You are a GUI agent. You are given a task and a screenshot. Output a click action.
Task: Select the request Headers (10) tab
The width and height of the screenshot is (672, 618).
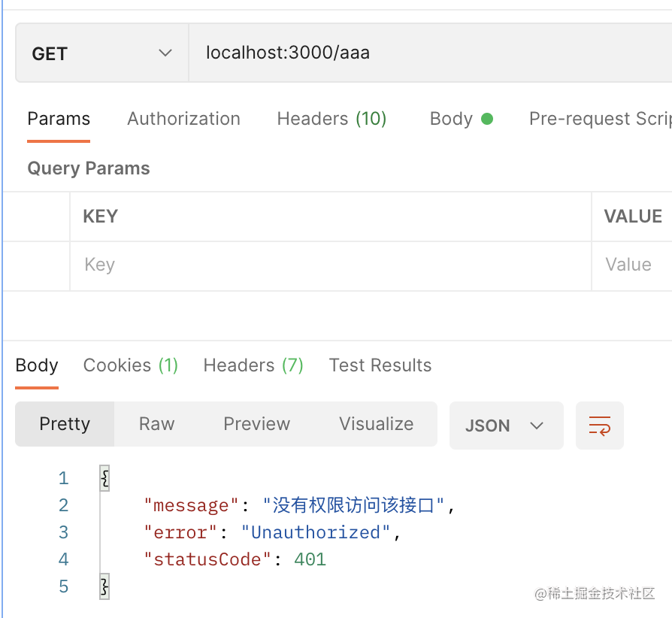(331, 119)
